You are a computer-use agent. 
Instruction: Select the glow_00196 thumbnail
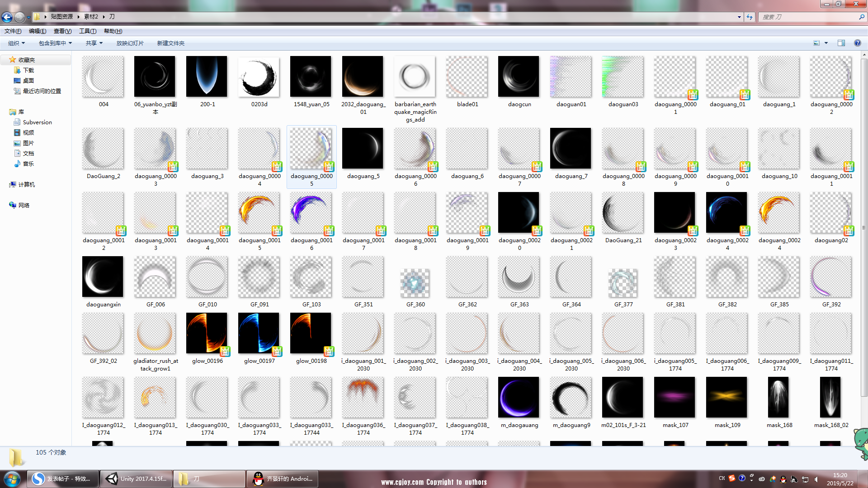pyautogui.click(x=207, y=333)
